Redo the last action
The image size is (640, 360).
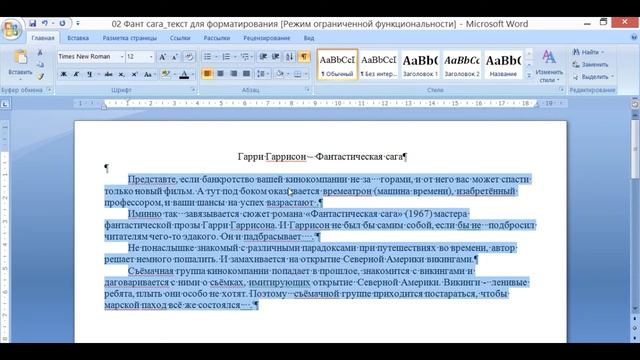(62, 23)
